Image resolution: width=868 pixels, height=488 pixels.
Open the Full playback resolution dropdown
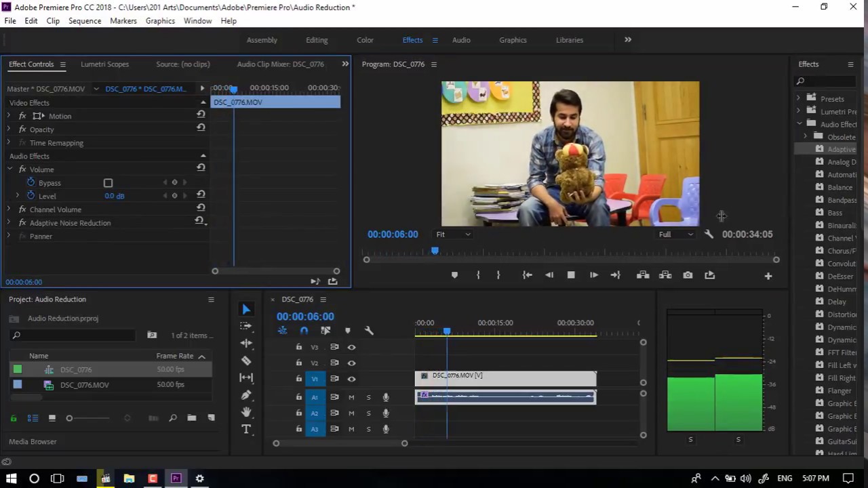click(x=676, y=235)
